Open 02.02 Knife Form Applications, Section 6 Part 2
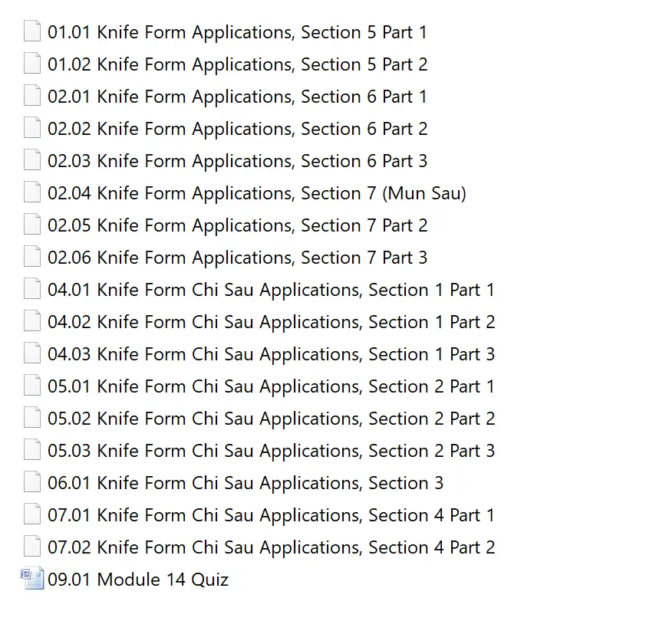The height and width of the screenshot is (644, 669). click(237, 129)
